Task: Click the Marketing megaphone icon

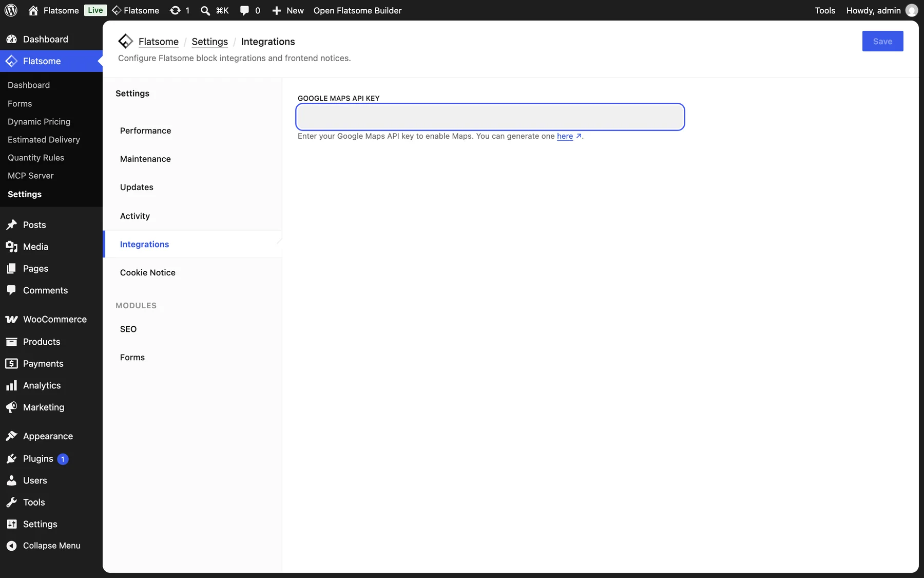Action: [x=11, y=407]
